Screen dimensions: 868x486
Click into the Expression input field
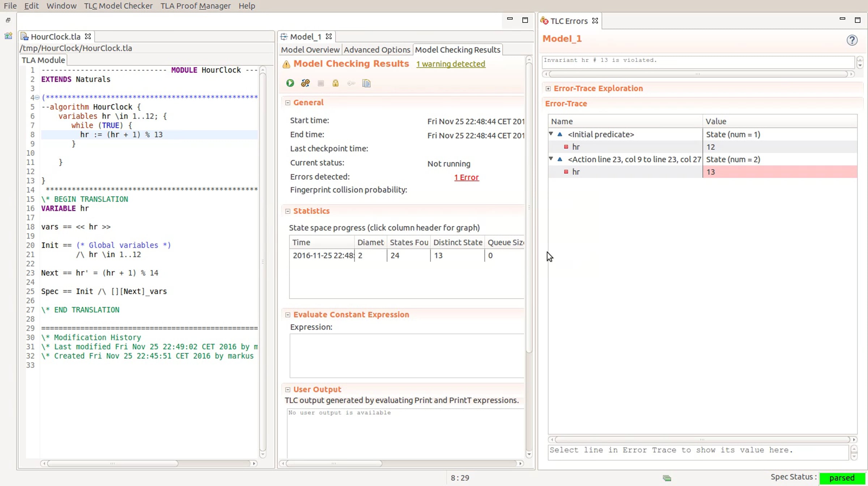point(407,356)
